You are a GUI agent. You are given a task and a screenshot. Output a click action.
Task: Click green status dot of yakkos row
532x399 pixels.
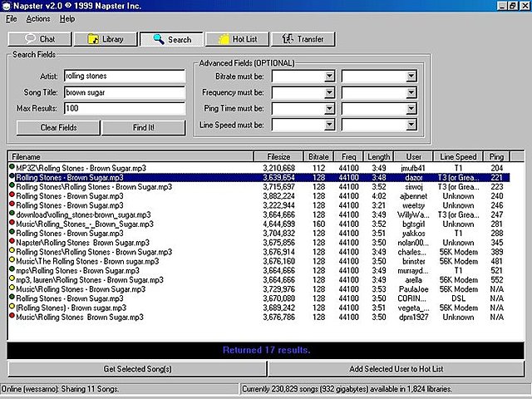pos(12,232)
